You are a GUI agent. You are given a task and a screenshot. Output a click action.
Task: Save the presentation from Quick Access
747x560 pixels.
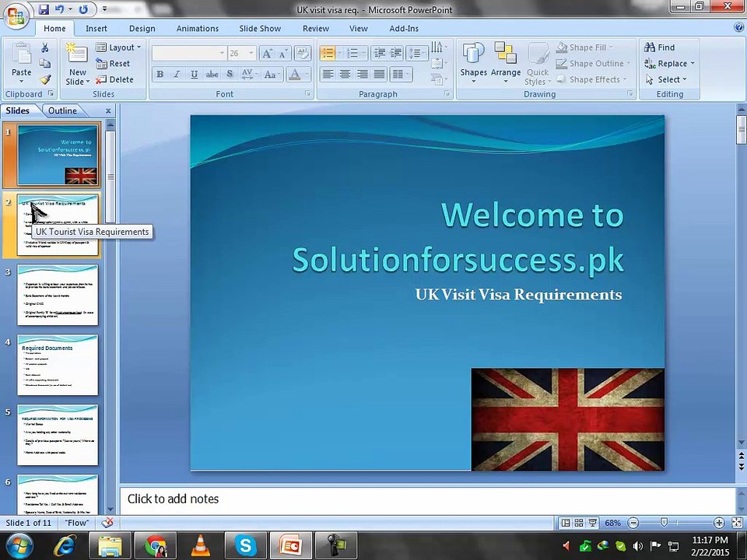pyautogui.click(x=44, y=9)
